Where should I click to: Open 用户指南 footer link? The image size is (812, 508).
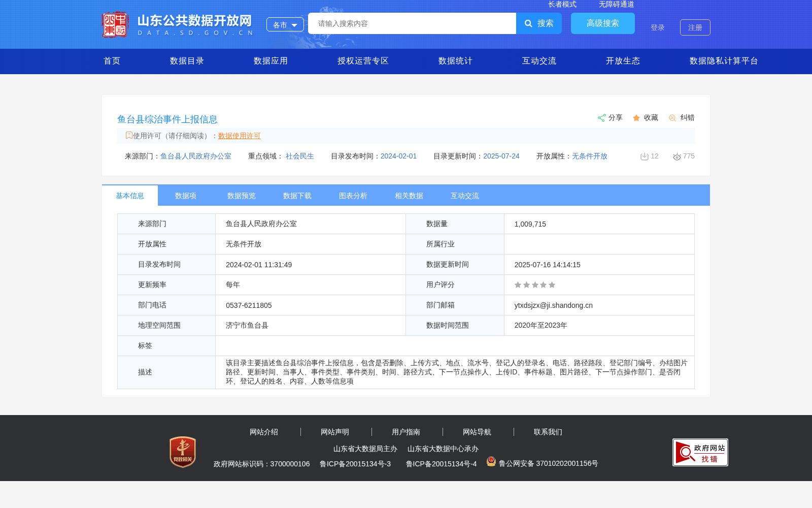click(x=406, y=432)
